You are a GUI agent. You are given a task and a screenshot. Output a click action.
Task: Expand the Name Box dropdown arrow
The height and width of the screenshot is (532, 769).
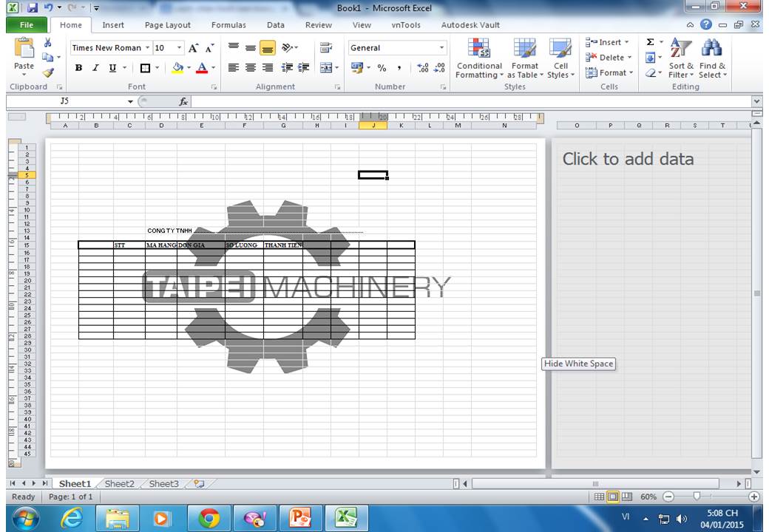[x=131, y=101]
